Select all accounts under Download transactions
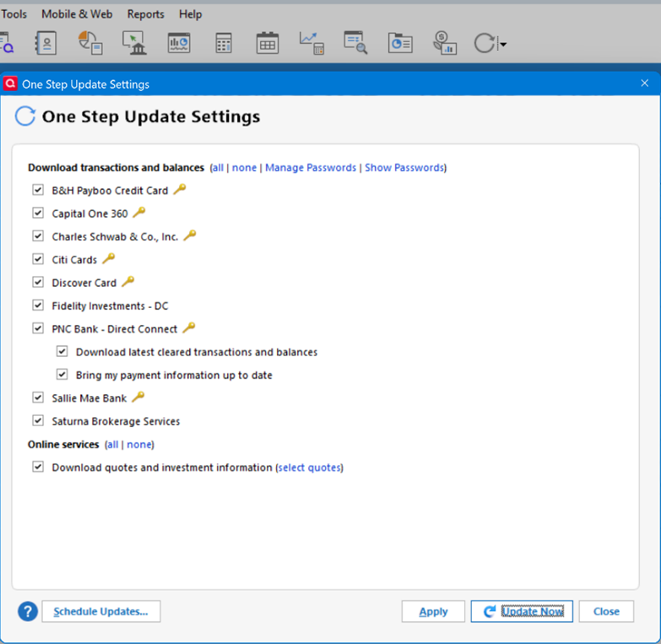 tap(218, 168)
